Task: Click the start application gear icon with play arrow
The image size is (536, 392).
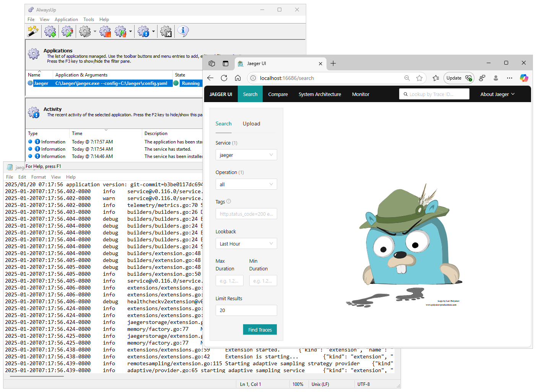Action: (x=85, y=31)
